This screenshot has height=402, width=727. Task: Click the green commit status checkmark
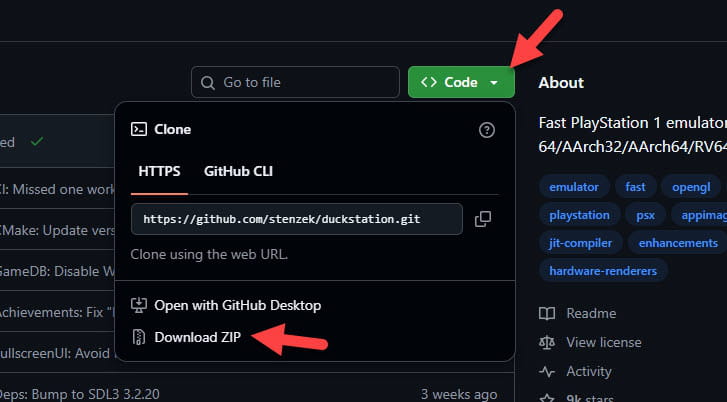tap(37, 142)
